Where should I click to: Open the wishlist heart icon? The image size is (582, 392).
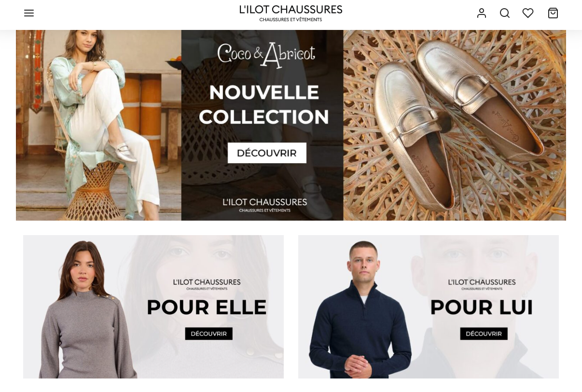(x=528, y=13)
